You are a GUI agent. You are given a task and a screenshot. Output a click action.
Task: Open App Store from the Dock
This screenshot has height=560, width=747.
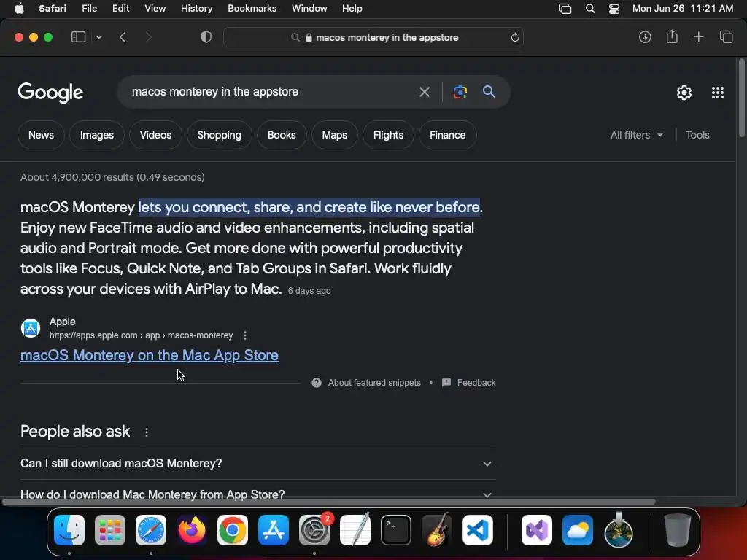click(274, 530)
